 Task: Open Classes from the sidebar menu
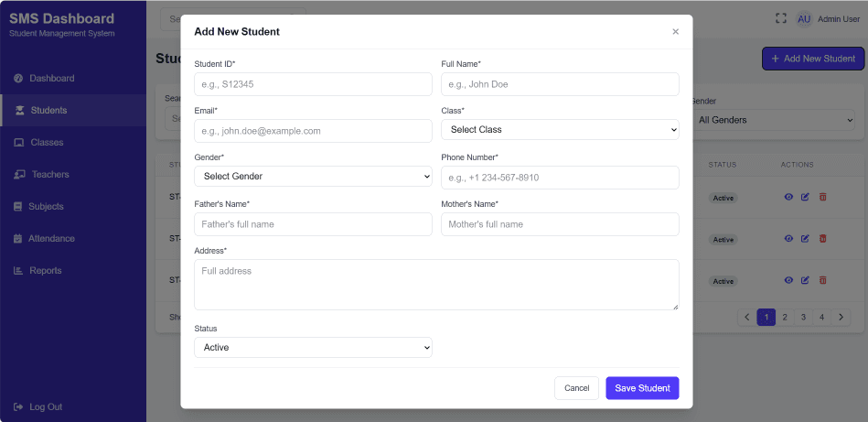coord(73,142)
